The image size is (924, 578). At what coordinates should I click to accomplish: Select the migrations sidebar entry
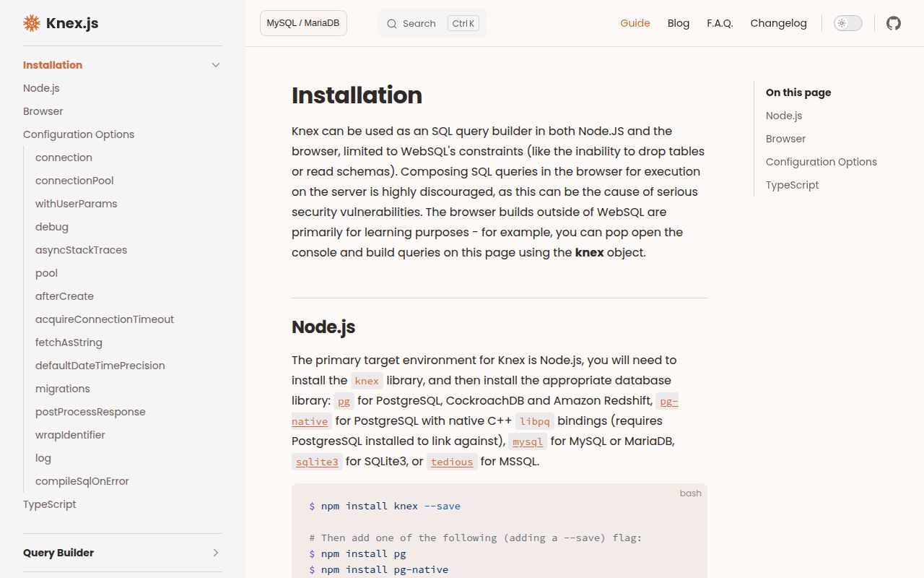tap(63, 389)
